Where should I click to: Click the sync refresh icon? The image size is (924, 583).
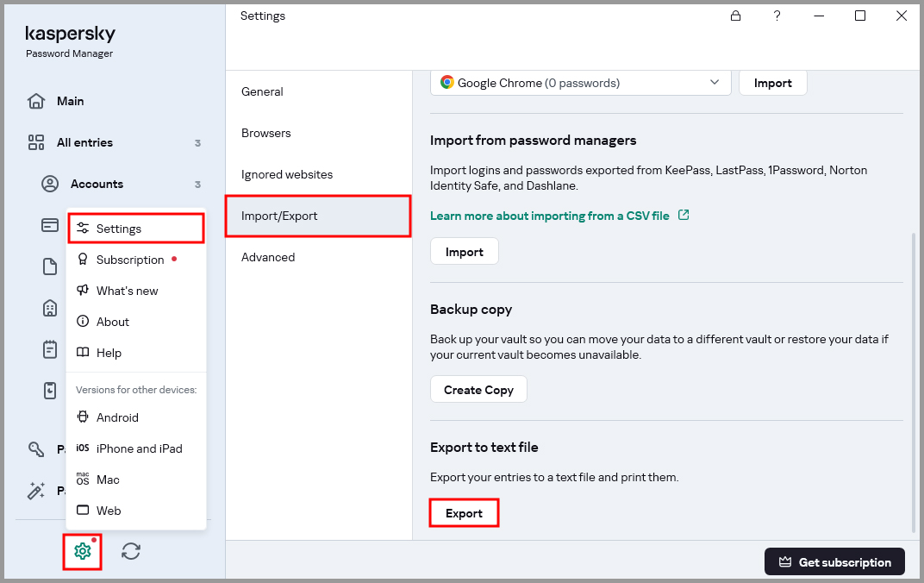(x=131, y=551)
